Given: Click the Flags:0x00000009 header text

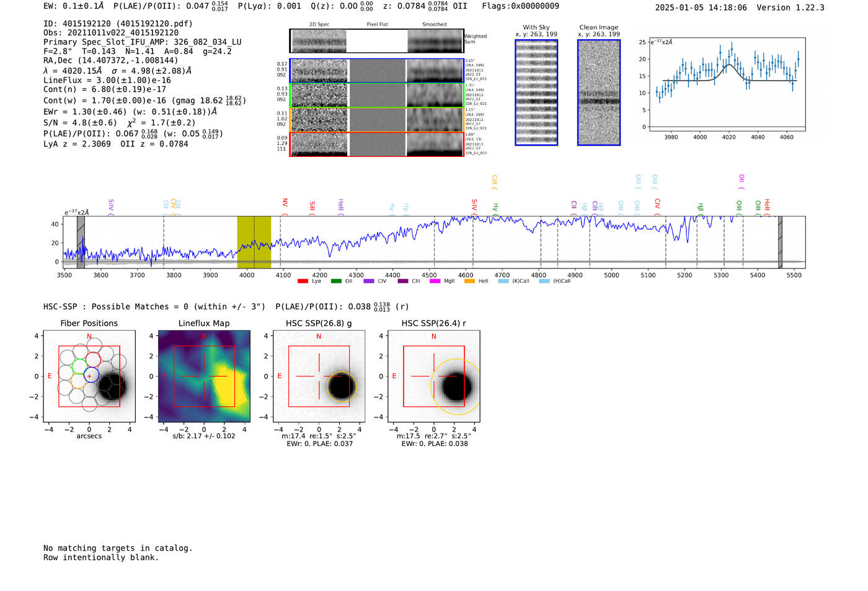Looking at the screenshot, I should pos(520,6).
